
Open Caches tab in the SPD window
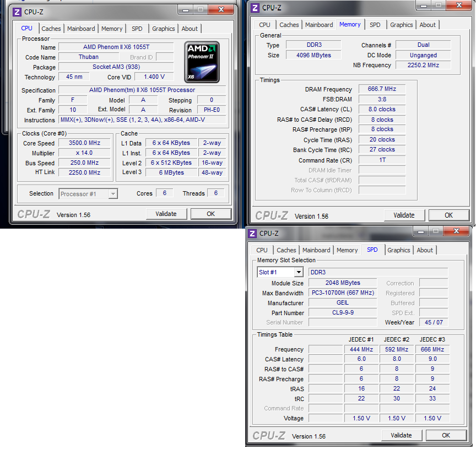click(286, 250)
